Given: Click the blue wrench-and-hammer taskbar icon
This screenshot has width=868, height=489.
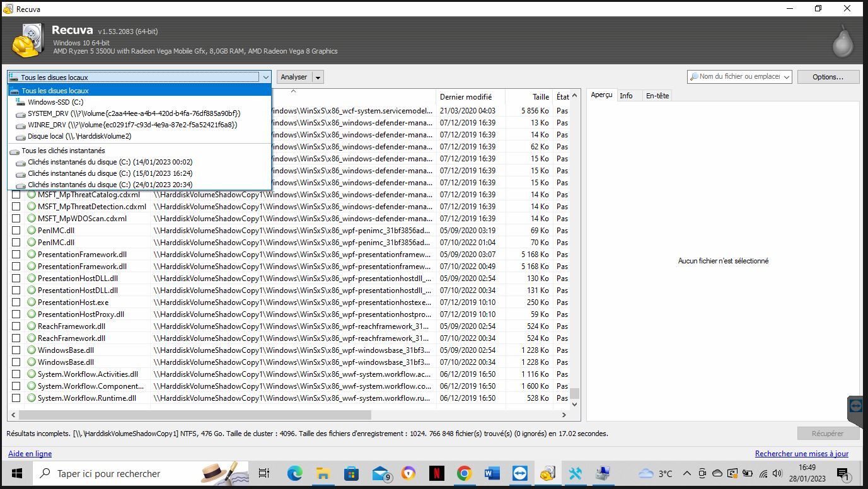Looking at the screenshot, I should pyautogui.click(x=576, y=473).
